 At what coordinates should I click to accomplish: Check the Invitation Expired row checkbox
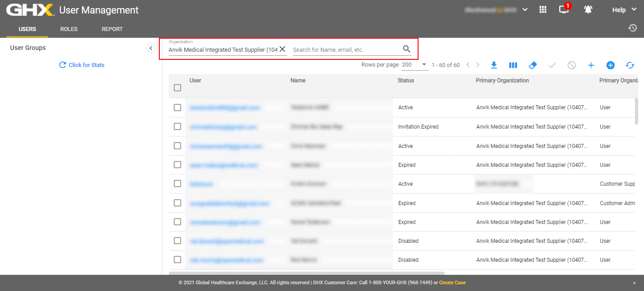pyautogui.click(x=177, y=126)
